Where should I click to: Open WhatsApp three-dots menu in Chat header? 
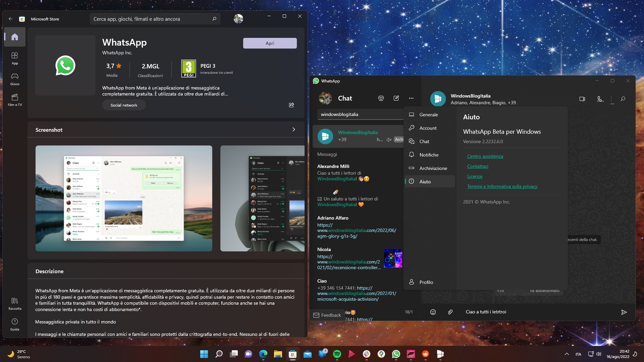(x=411, y=98)
